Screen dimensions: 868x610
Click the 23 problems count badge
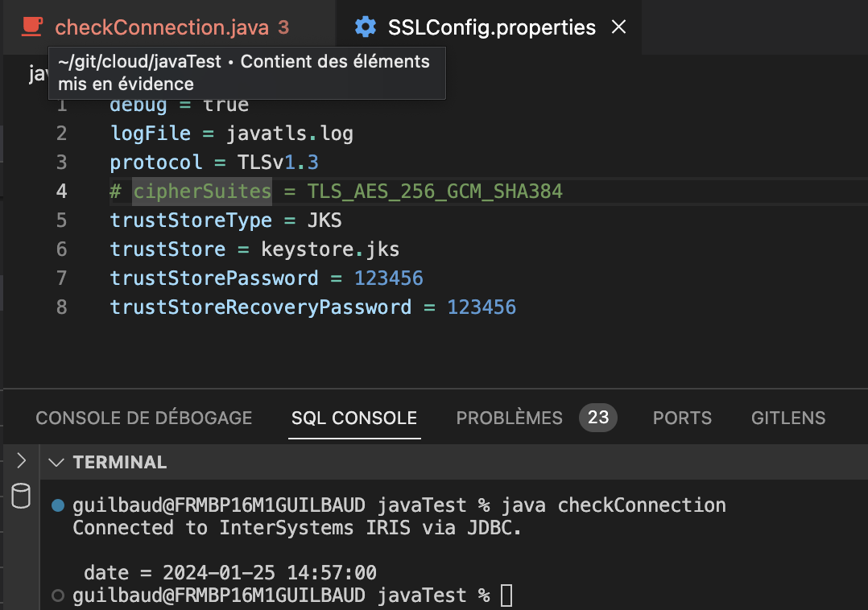coord(598,418)
